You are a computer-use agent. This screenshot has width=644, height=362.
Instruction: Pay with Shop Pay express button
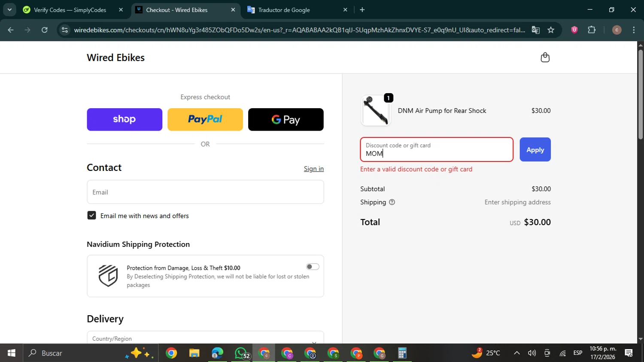click(x=125, y=119)
